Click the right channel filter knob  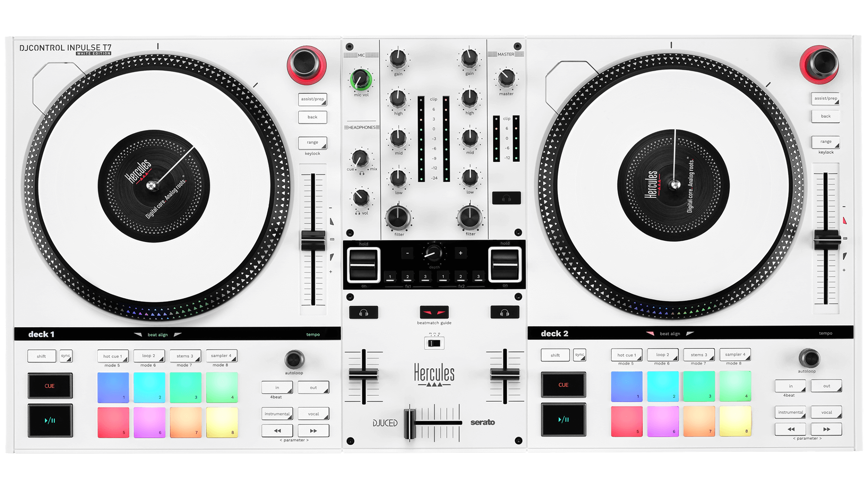coord(470,217)
